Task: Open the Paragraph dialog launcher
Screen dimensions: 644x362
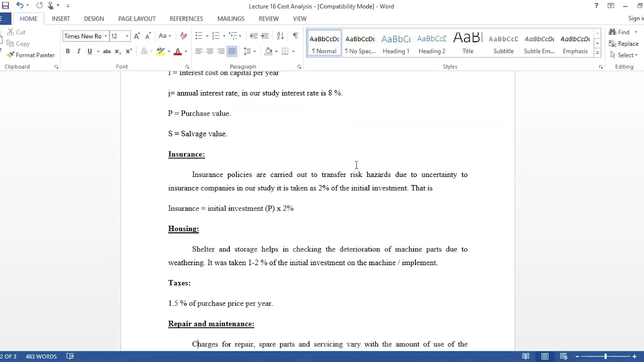Action: pos(299,67)
